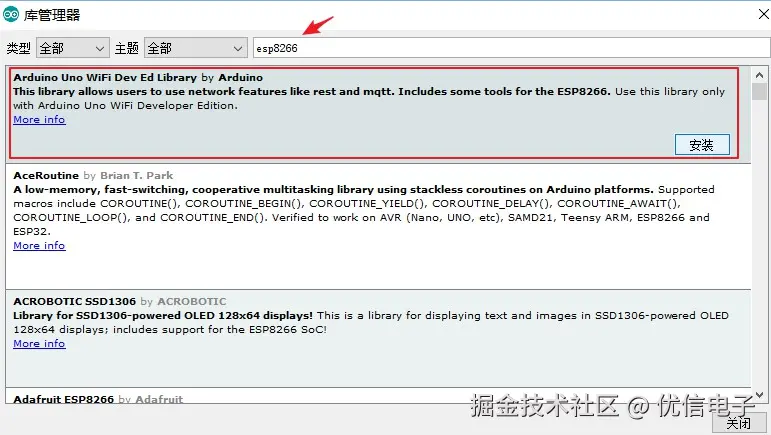Click the scrollbar down arrow
Screen dimensions: 771x435
tap(759, 395)
